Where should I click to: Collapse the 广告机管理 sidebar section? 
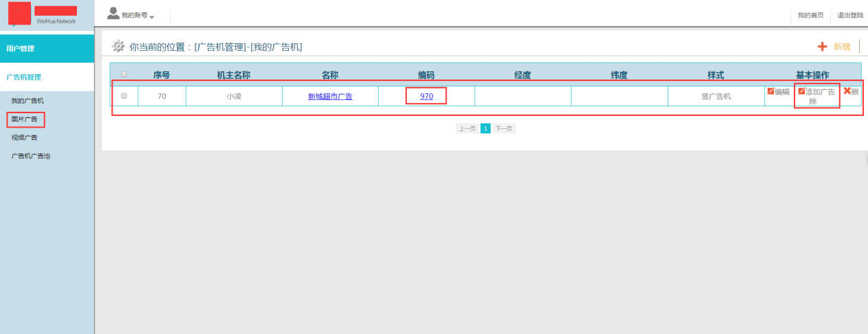pyautogui.click(x=47, y=77)
